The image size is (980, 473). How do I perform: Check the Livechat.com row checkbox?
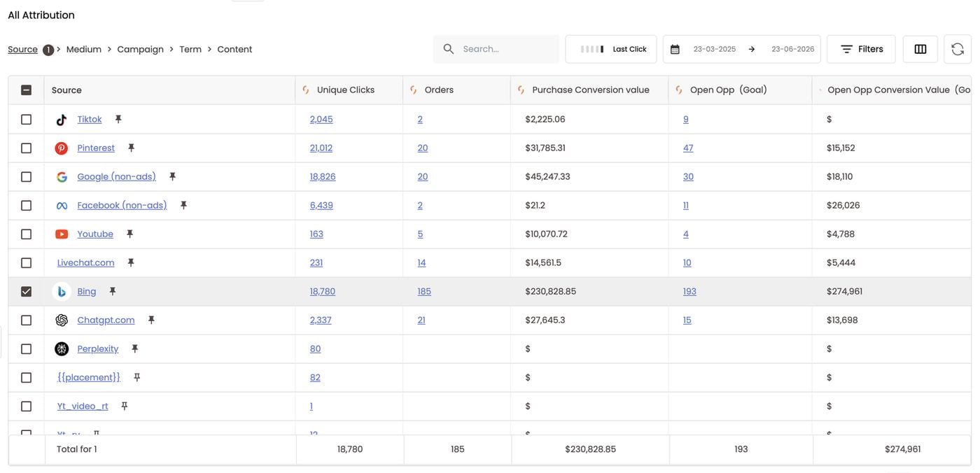point(26,263)
